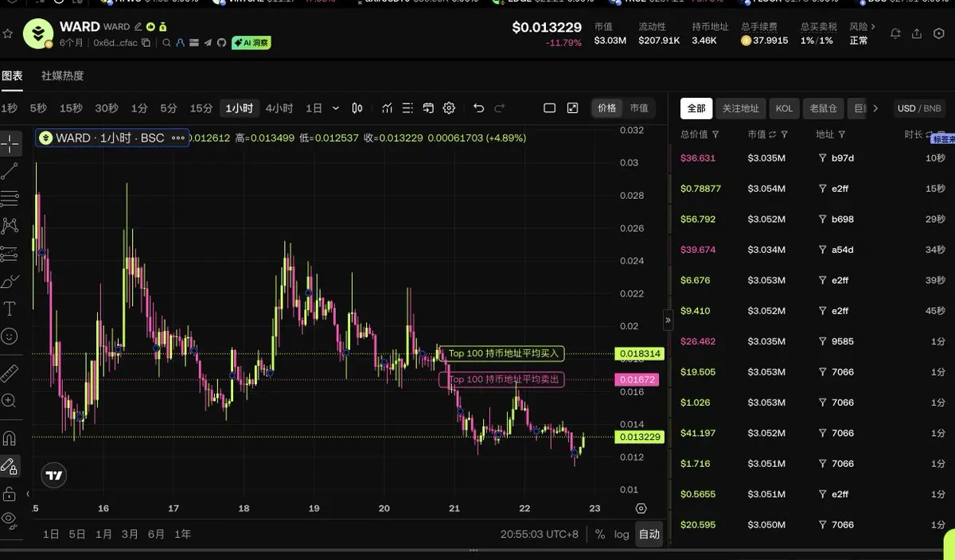The image size is (955, 560).
Task: Copy the 0x6d...cfac contract address
Action: tap(146, 43)
